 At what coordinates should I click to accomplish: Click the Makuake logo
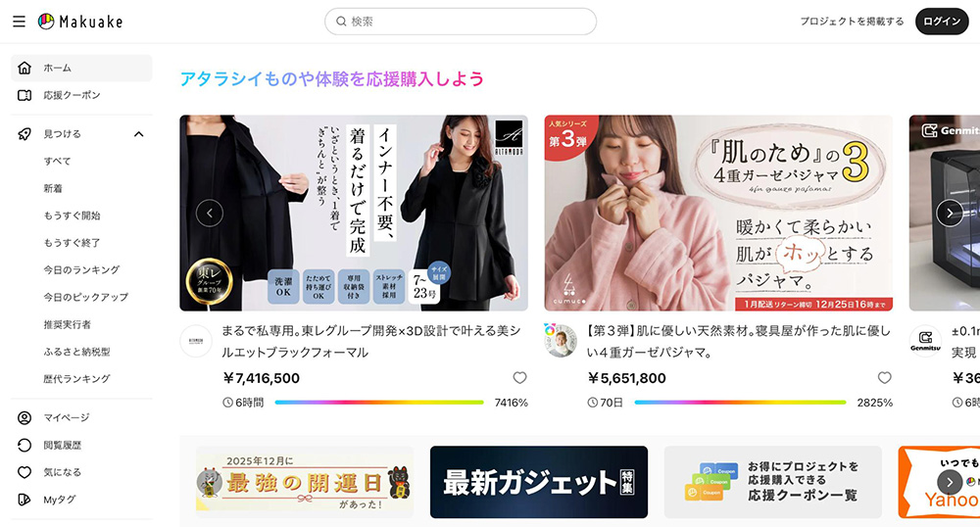point(80,22)
